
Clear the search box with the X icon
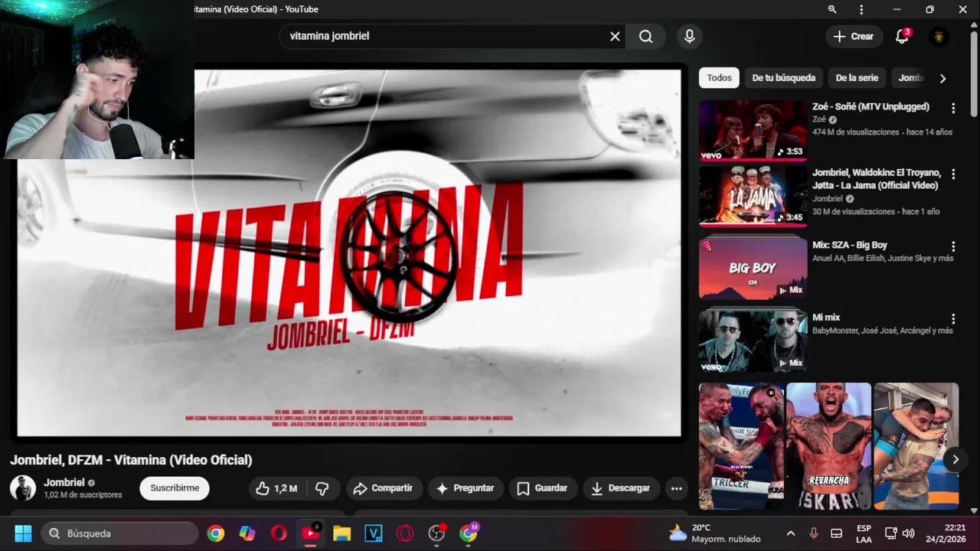pos(615,36)
